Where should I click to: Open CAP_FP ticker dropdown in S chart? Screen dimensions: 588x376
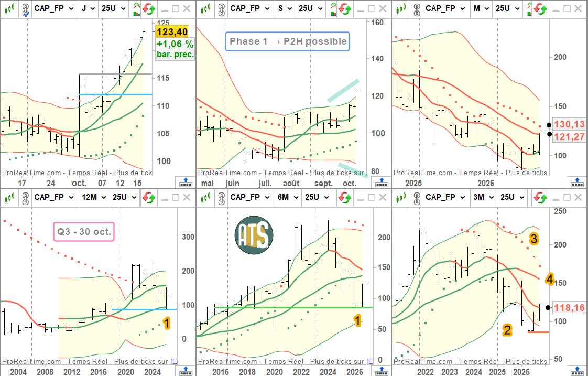pyautogui.click(x=250, y=8)
